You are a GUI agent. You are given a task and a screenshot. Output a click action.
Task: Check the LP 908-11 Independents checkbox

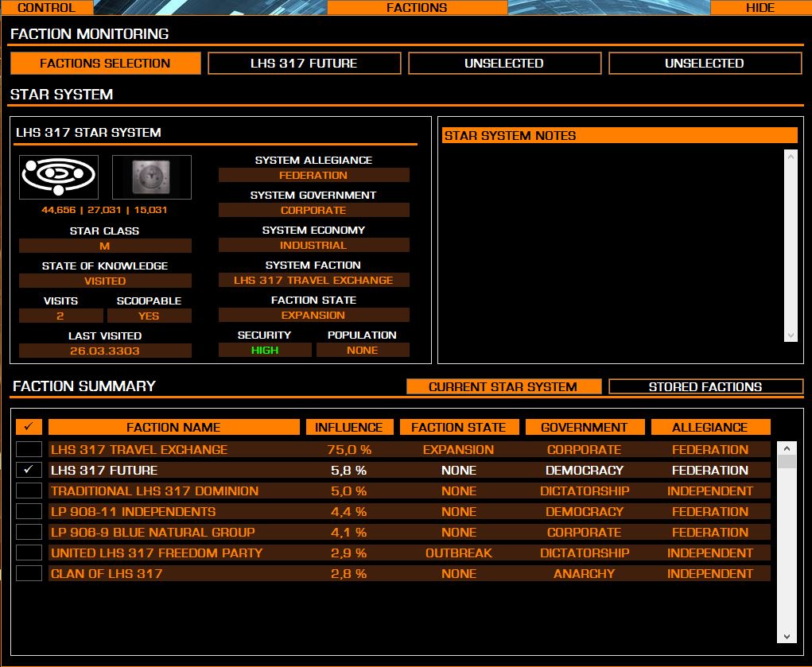point(29,511)
